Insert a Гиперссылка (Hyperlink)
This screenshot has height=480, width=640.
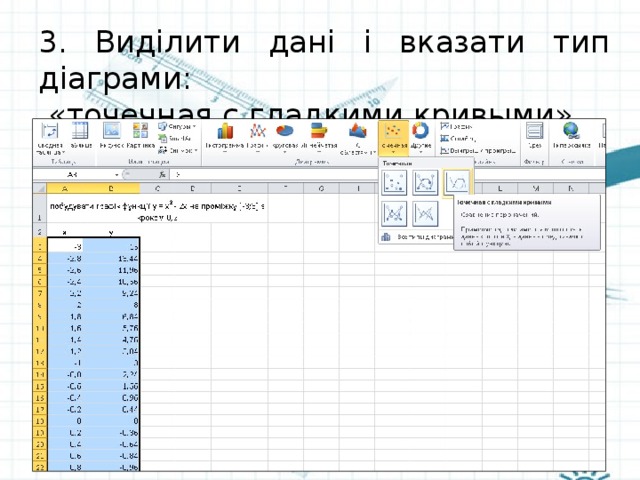point(571,136)
